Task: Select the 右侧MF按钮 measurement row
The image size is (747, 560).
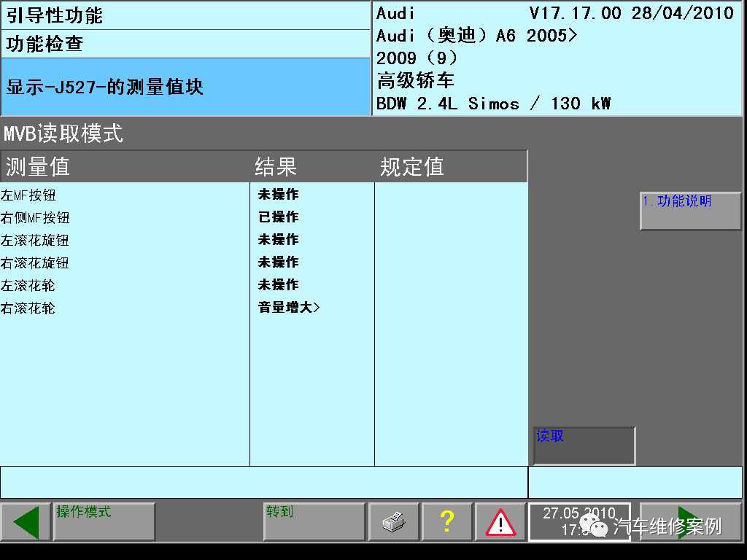Action: coord(35,218)
